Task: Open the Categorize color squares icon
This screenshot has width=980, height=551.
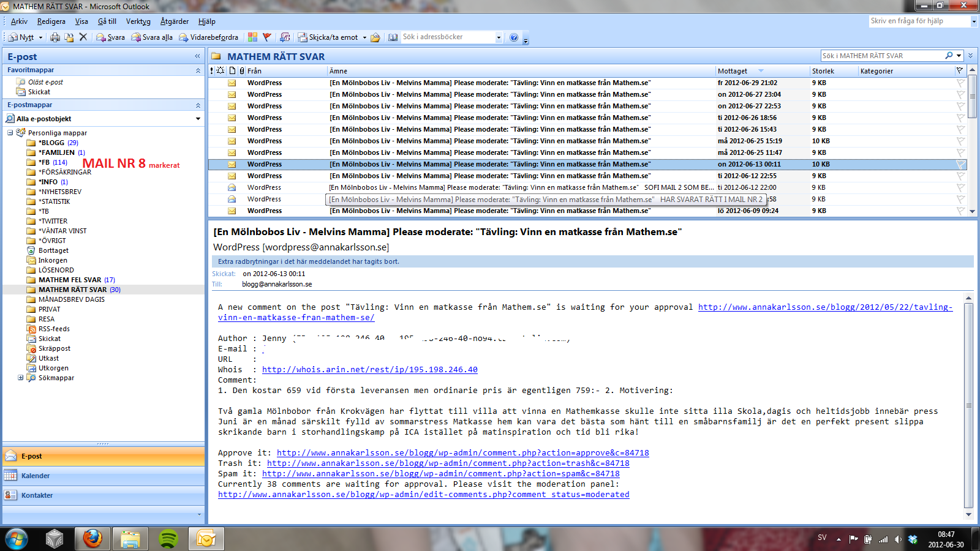Action: [252, 37]
